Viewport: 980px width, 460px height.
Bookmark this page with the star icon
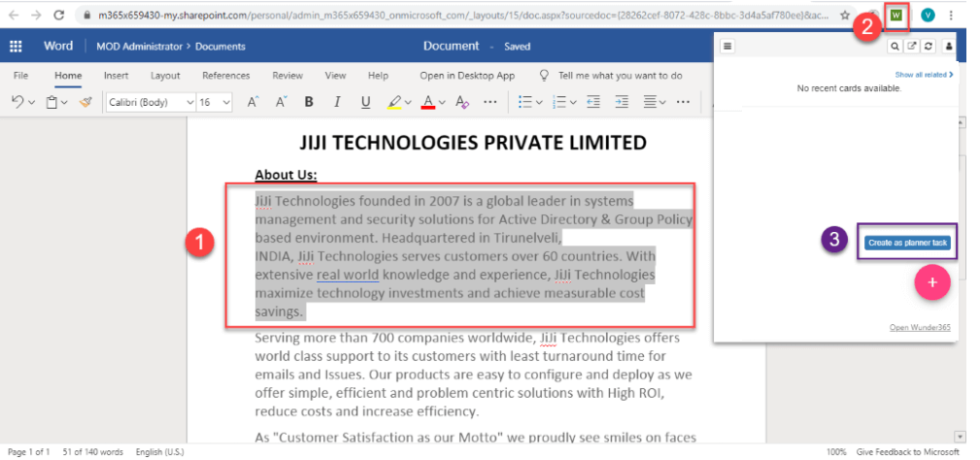pyautogui.click(x=845, y=16)
